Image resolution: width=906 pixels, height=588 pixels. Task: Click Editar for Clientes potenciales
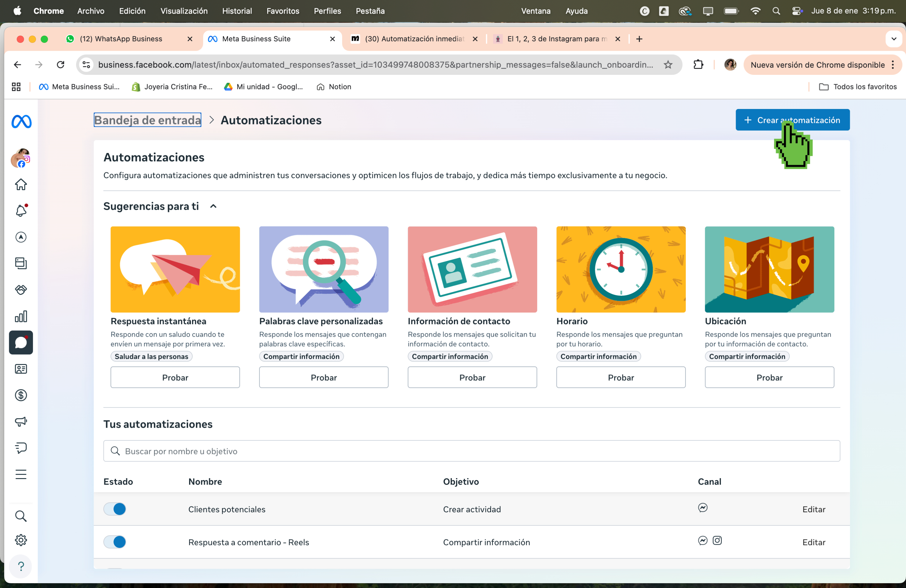coord(814,509)
